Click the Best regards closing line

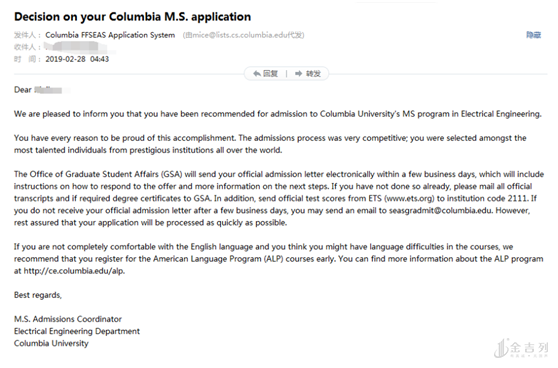click(x=38, y=295)
